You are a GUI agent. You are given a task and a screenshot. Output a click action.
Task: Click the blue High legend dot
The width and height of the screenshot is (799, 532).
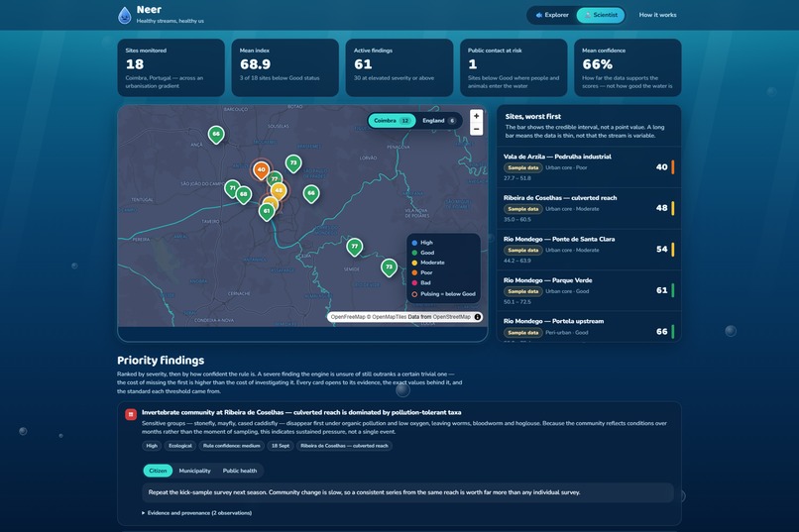[414, 243]
